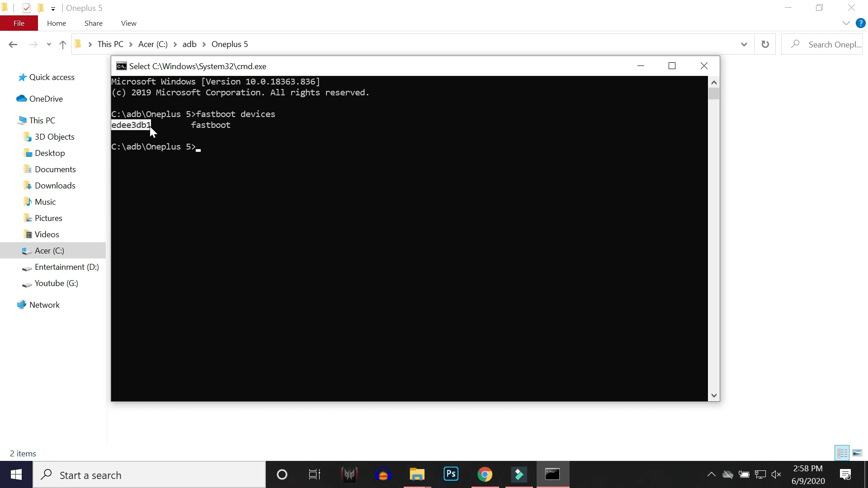
Task: Show hidden system tray icons
Action: click(711, 474)
